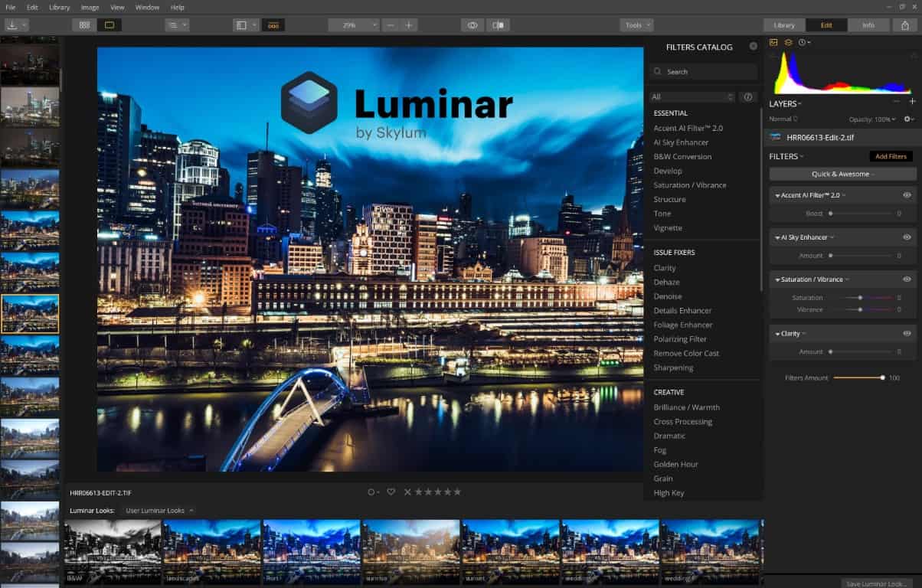
Task: Click the HRR06613-Edit-2.tif layer thumbnail icon
Action: [x=776, y=138]
